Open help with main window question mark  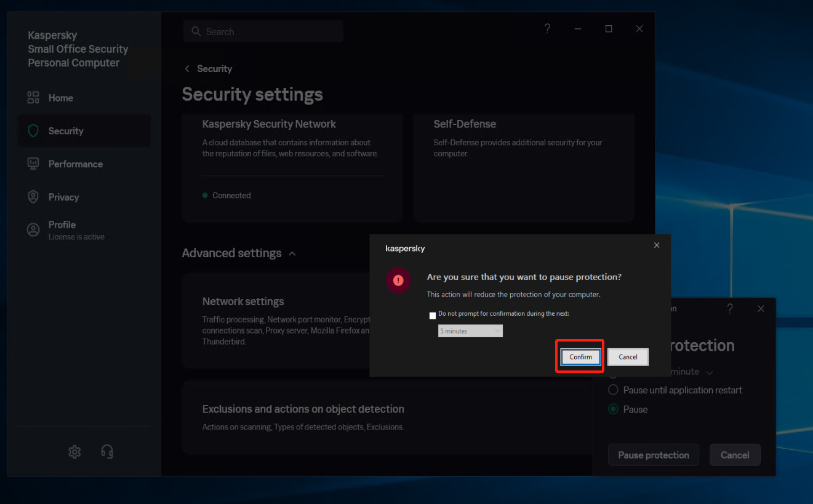pos(547,28)
